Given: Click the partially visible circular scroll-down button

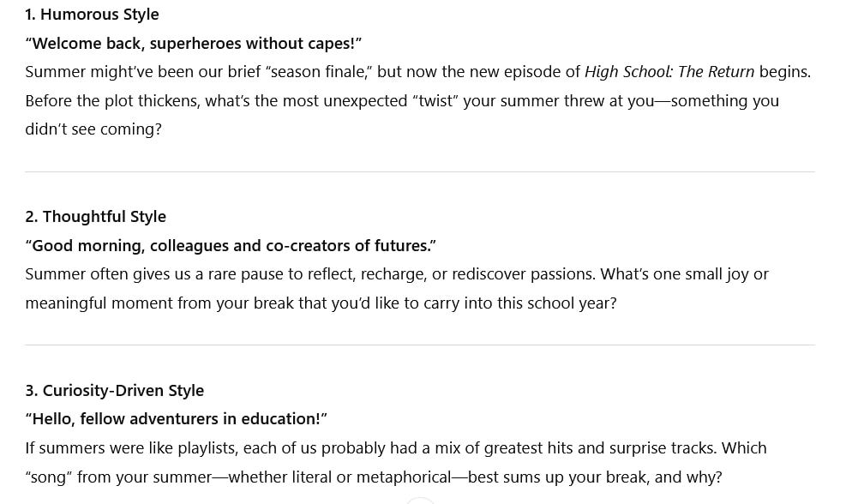Looking at the screenshot, I should 420,501.
